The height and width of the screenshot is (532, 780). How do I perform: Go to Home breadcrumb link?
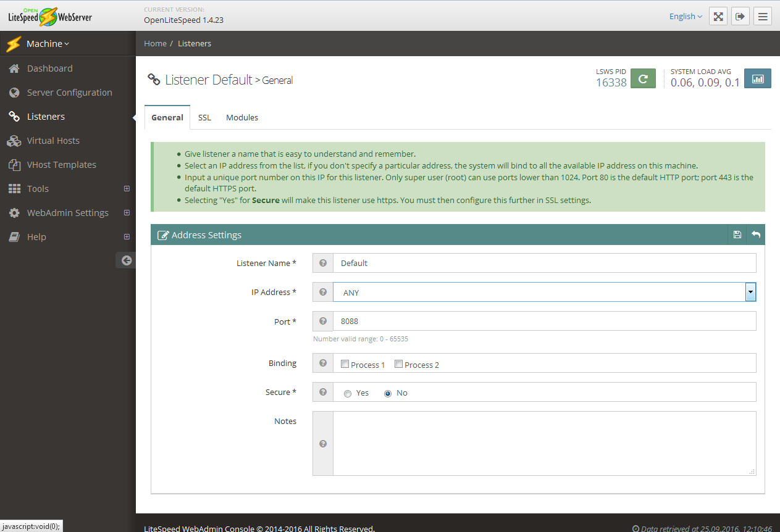(155, 43)
